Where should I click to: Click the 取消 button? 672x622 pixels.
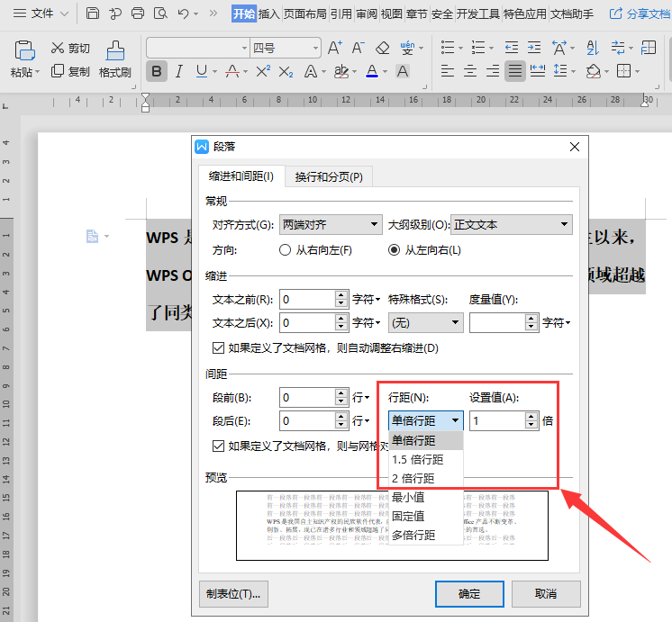[546, 594]
